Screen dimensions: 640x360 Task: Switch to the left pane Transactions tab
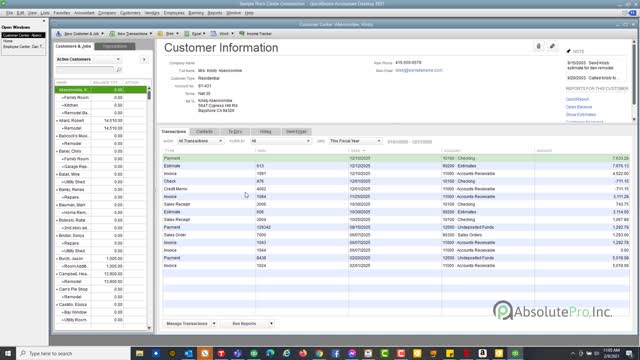tap(115, 46)
